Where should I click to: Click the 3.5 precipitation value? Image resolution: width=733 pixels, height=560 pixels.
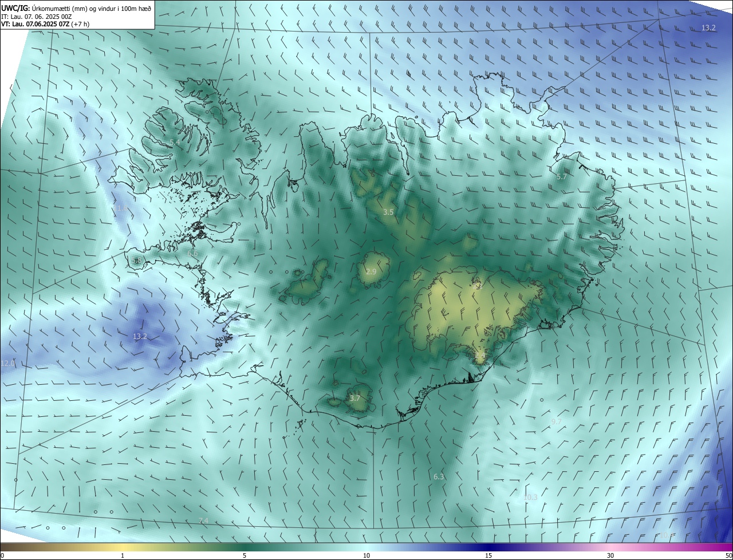point(388,212)
